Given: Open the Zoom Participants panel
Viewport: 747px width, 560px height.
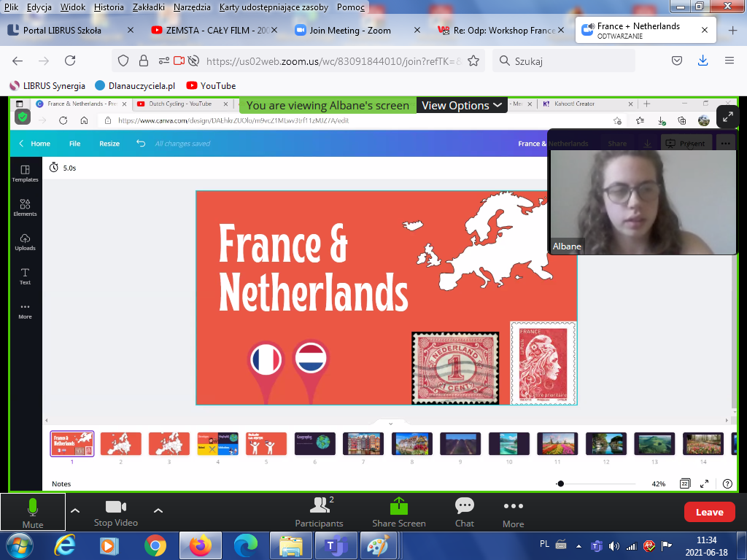Looking at the screenshot, I should pyautogui.click(x=320, y=512).
